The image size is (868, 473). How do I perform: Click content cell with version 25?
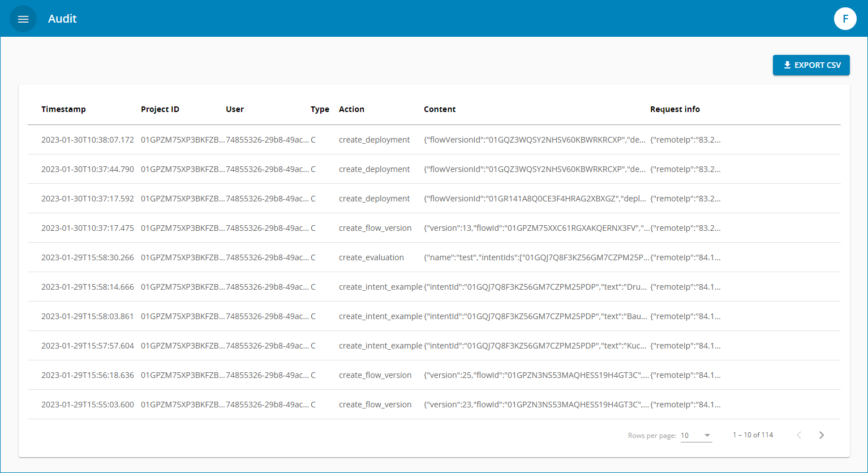536,375
